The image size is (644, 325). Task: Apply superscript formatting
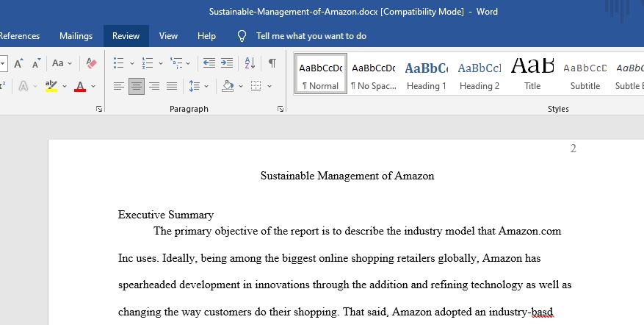click(2, 86)
